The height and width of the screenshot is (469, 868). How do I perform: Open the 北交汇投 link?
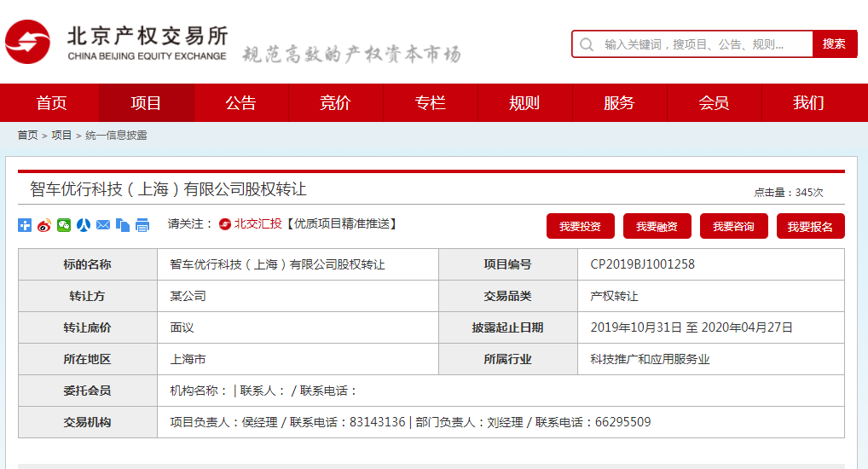pos(257,223)
